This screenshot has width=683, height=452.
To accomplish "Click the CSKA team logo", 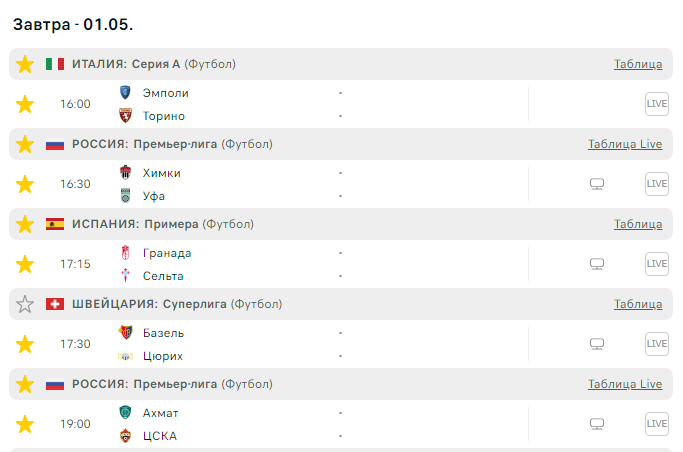I will [125, 435].
